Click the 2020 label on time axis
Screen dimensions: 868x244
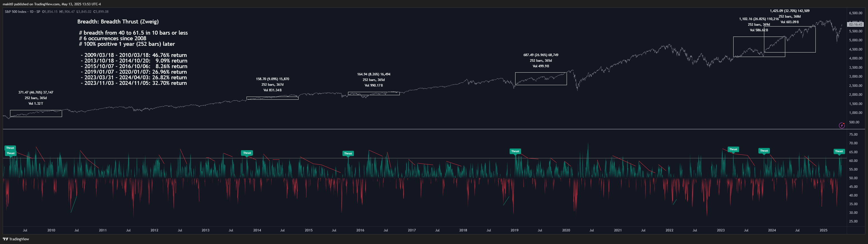pos(566,231)
